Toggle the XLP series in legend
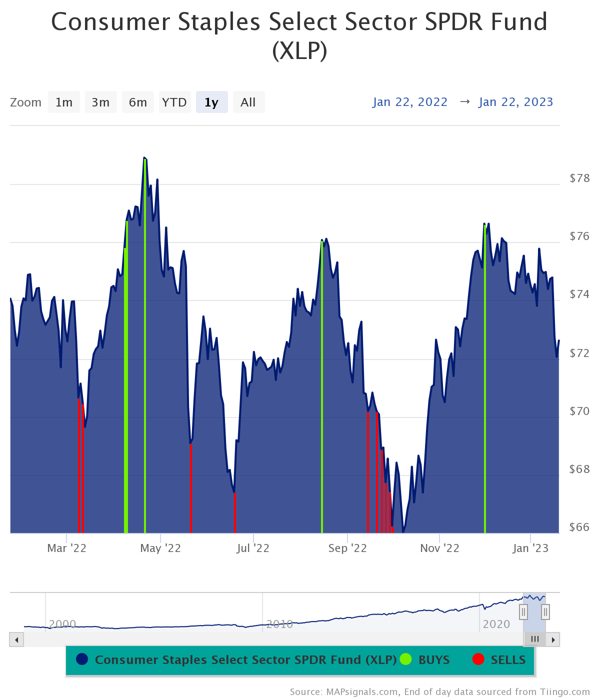 point(245,660)
